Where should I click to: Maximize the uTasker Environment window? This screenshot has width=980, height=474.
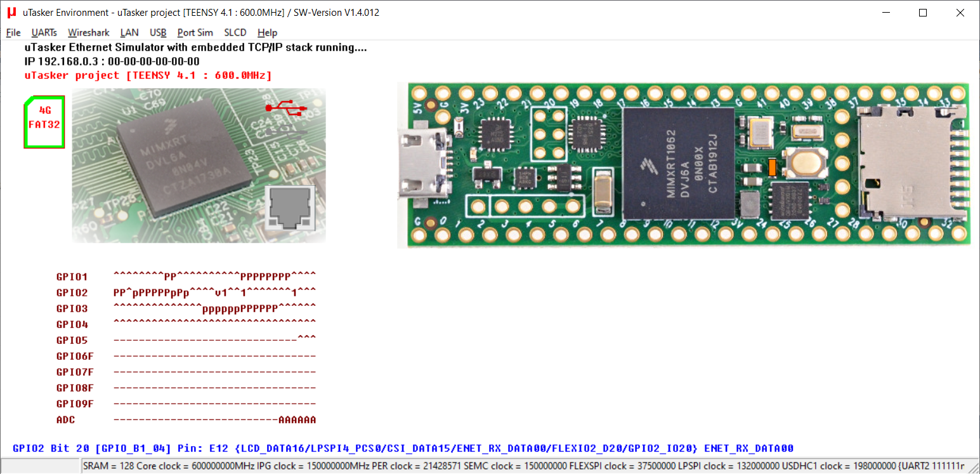click(x=923, y=13)
